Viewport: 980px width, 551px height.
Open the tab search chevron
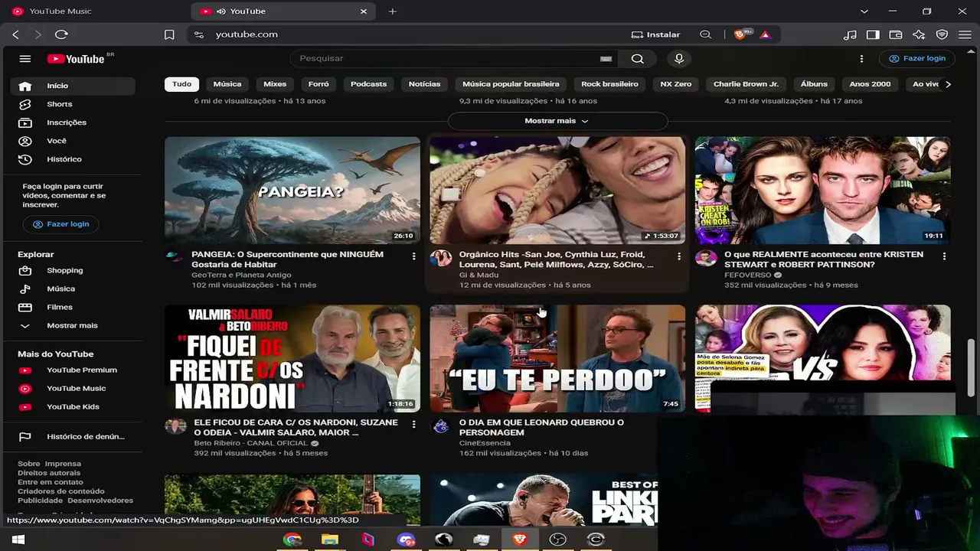pyautogui.click(x=864, y=11)
